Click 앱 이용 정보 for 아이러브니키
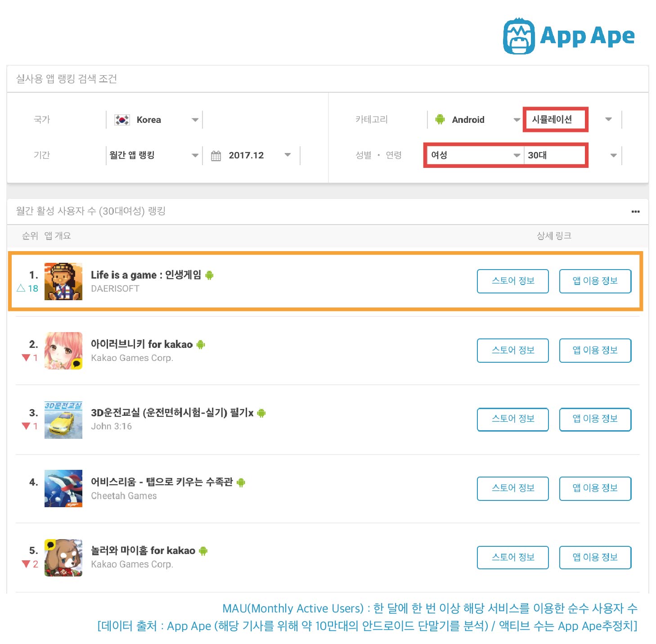Viewport: 656px width, 644px height. [x=595, y=351]
